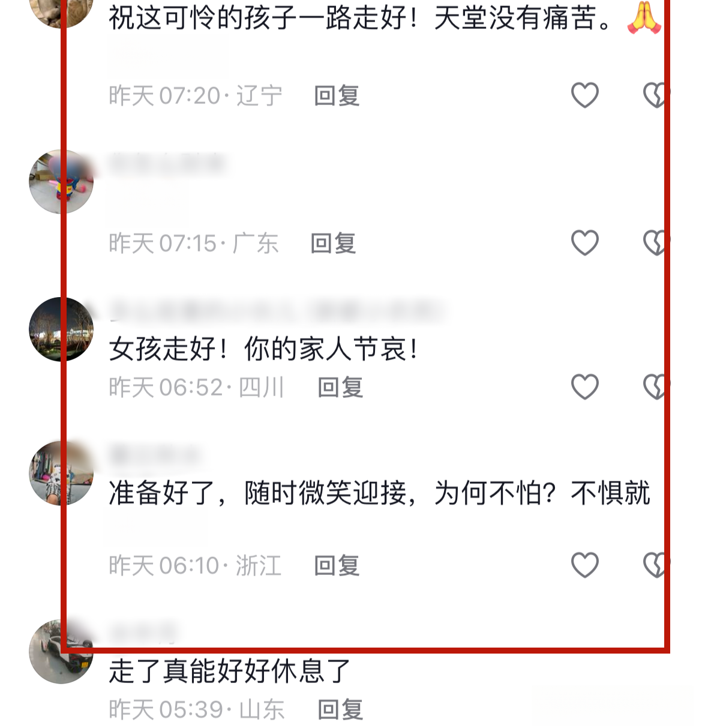Like the 06:10 Zhejiang comment
The height and width of the screenshot is (728, 702).
(584, 565)
